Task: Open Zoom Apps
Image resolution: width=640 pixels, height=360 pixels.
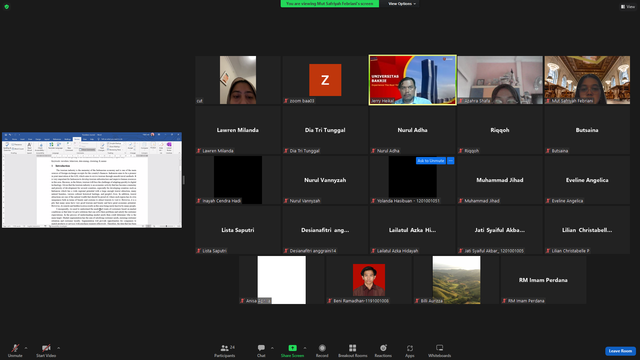Action: pos(410,350)
